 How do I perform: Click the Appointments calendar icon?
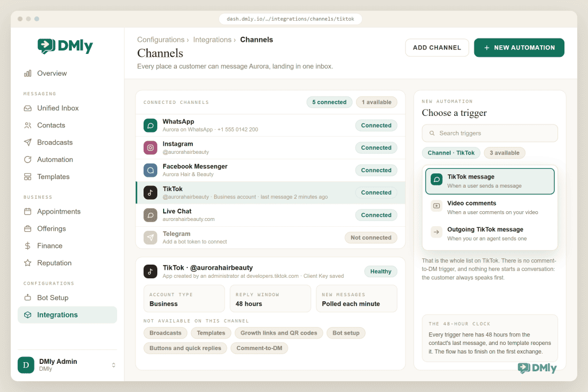click(28, 212)
